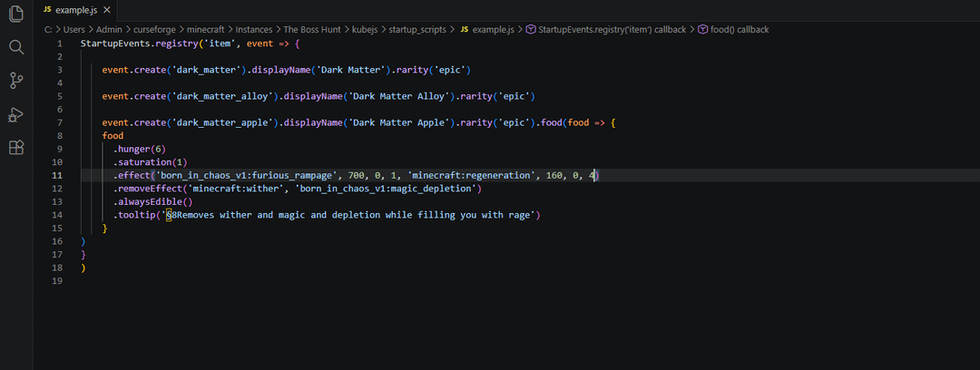Click the curseforge breadcrumb segment
Image resolution: width=980 pixels, height=370 pixels.
click(x=152, y=29)
